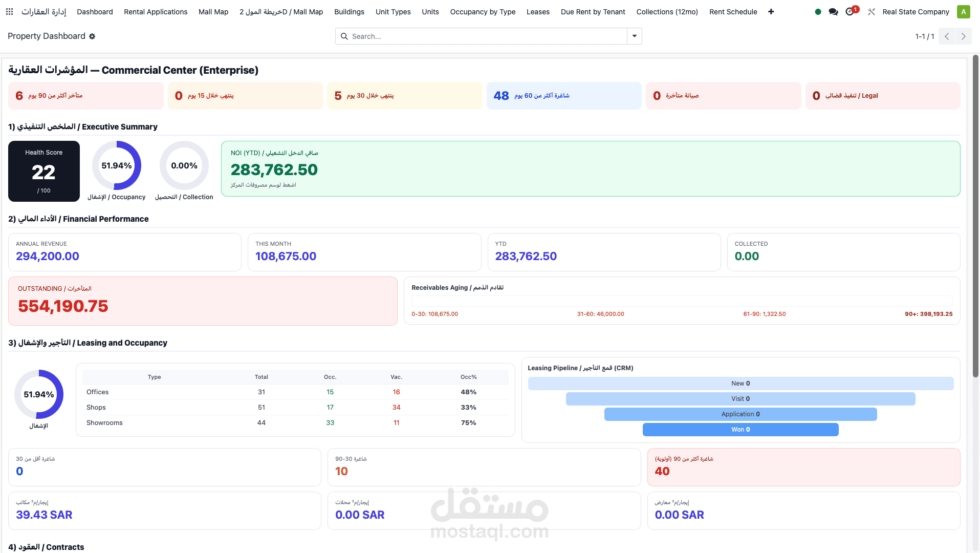Open the user avatar 'A' menu

pyautogui.click(x=964, y=11)
